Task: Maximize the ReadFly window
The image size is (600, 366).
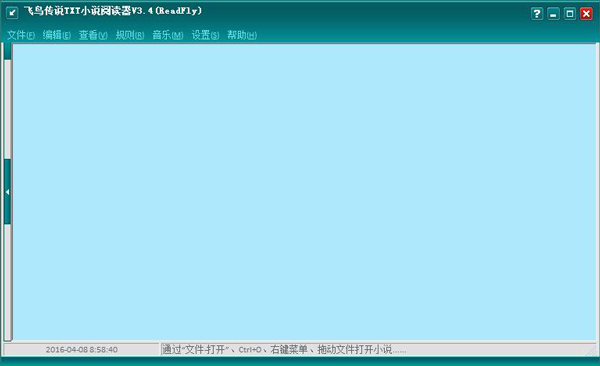Action: [x=570, y=14]
